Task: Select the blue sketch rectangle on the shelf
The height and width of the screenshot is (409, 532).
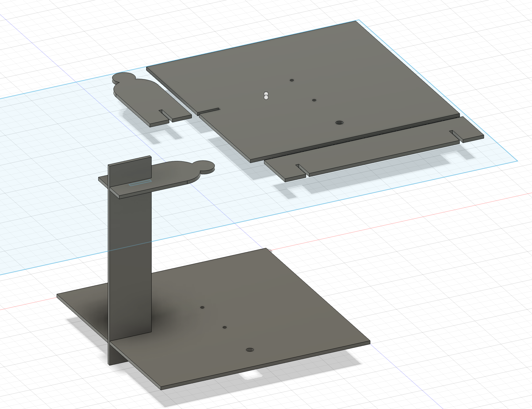Action: point(140,183)
